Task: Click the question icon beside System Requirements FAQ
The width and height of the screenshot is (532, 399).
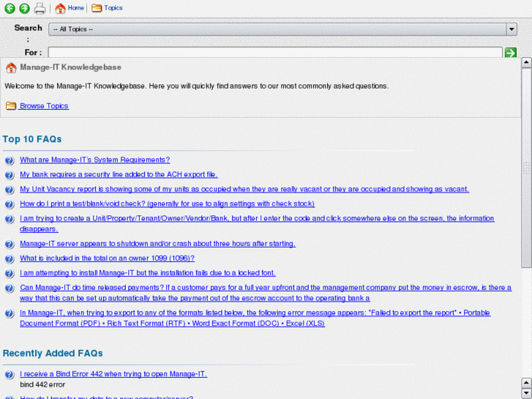Action: click(x=10, y=160)
